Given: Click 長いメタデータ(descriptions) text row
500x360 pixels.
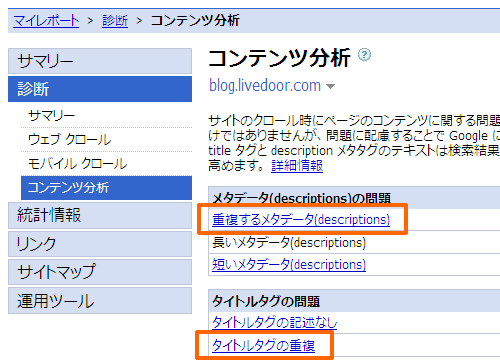Looking at the screenshot, I should click(x=289, y=242).
